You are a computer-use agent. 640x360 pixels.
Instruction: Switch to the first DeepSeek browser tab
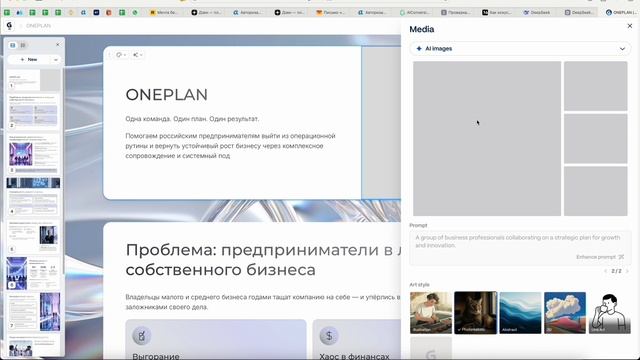pos(537,13)
